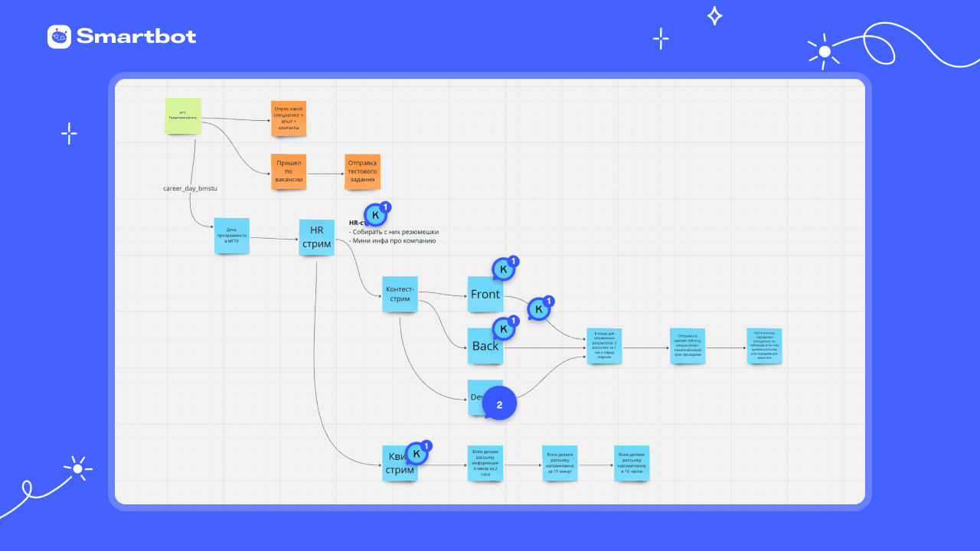Viewport: 980px width, 551px height.
Task: Click the career_day_bmstu connector label
Action: [185, 187]
